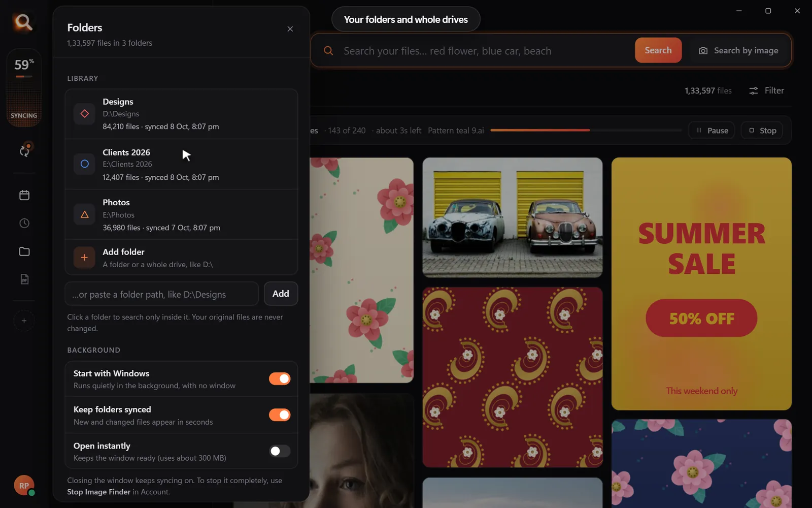This screenshot has width=812, height=508.
Task: Disable the Start with Windows toggle
Action: [x=280, y=378]
